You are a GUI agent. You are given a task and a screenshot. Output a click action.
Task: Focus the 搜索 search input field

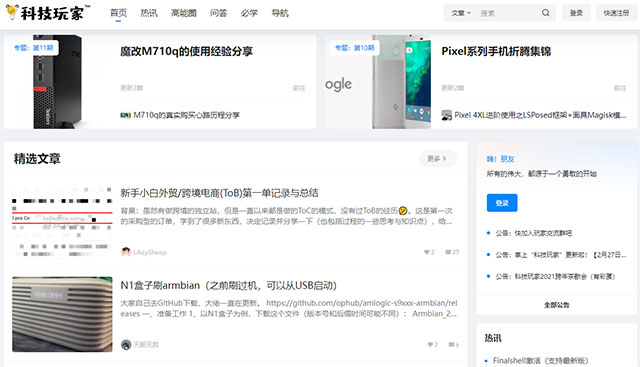click(508, 13)
